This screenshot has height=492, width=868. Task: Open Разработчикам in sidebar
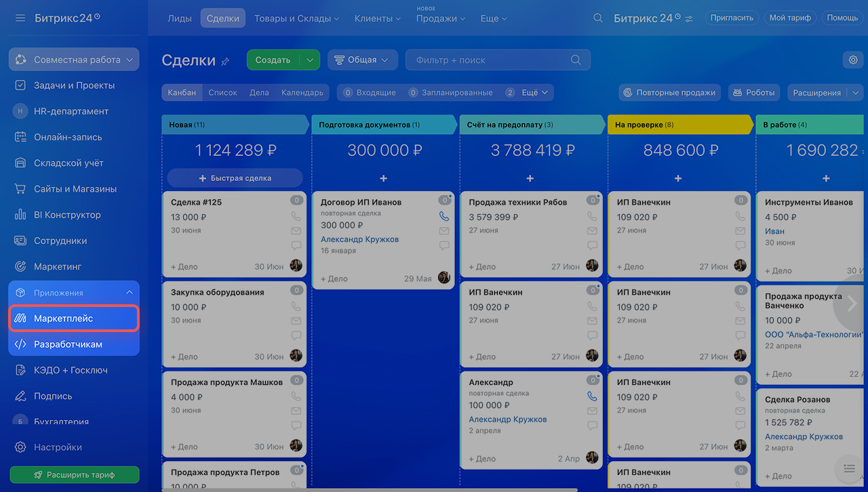pyautogui.click(x=74, y=344)
